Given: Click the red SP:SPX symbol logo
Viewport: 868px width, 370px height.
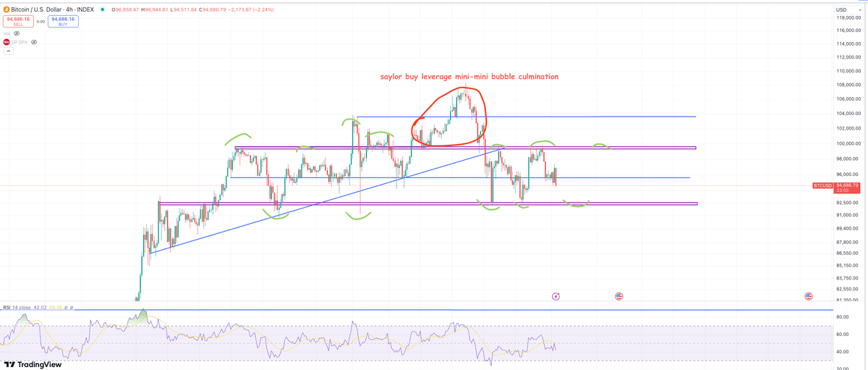Looking at the screenshot, I should [6, 42].
